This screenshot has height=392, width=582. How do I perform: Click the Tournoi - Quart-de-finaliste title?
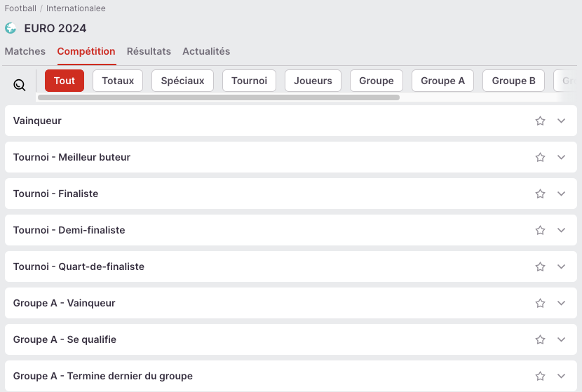pyautogui.click(x=79, y=266)
